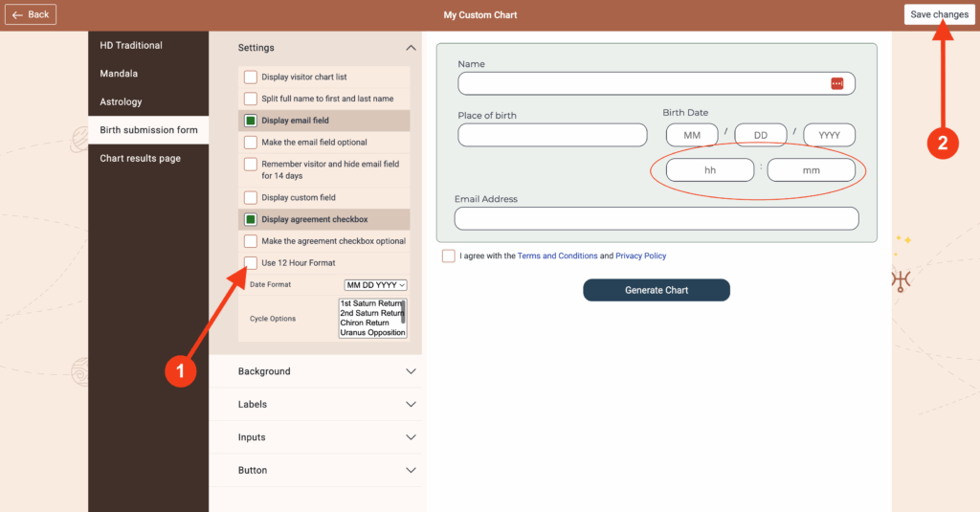Expand the Background section
This screenshot has height=512, width=980.
[411, 371]
